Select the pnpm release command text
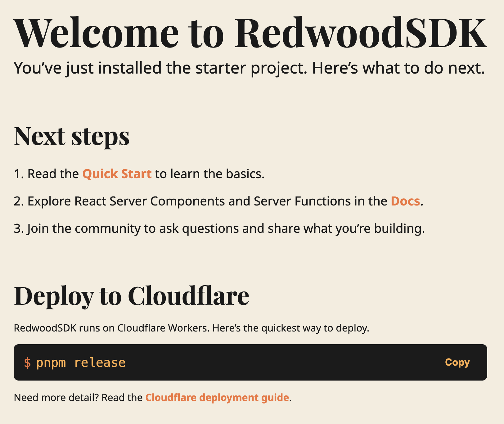Viewport: 504px width, 424px height. click(x=81, y=362)
